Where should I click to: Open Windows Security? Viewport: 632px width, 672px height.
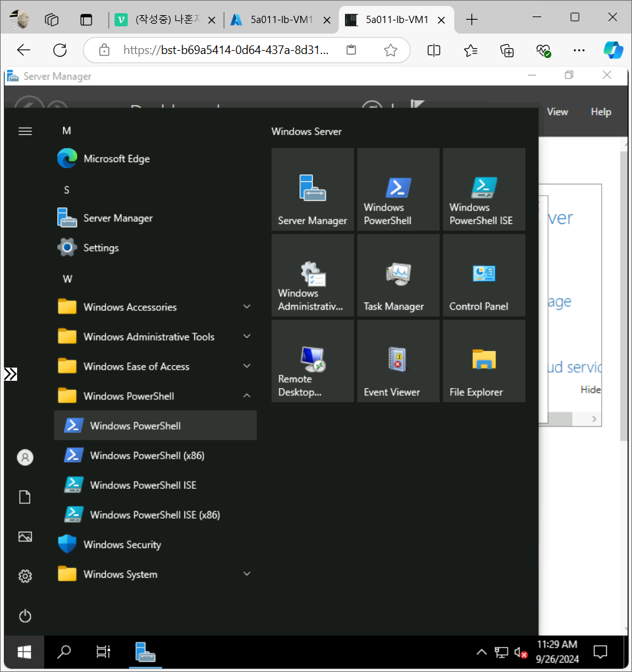click(155, 544)
